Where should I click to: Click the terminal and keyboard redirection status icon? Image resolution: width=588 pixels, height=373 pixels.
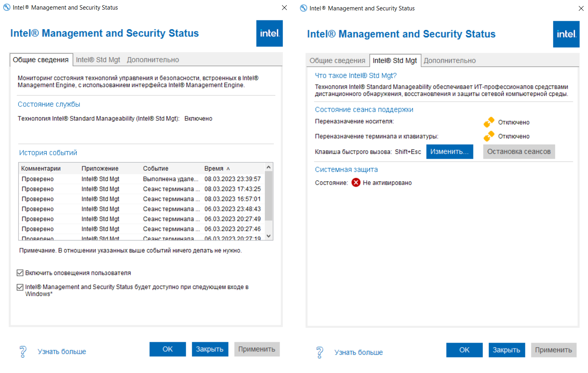click(489, 136)
